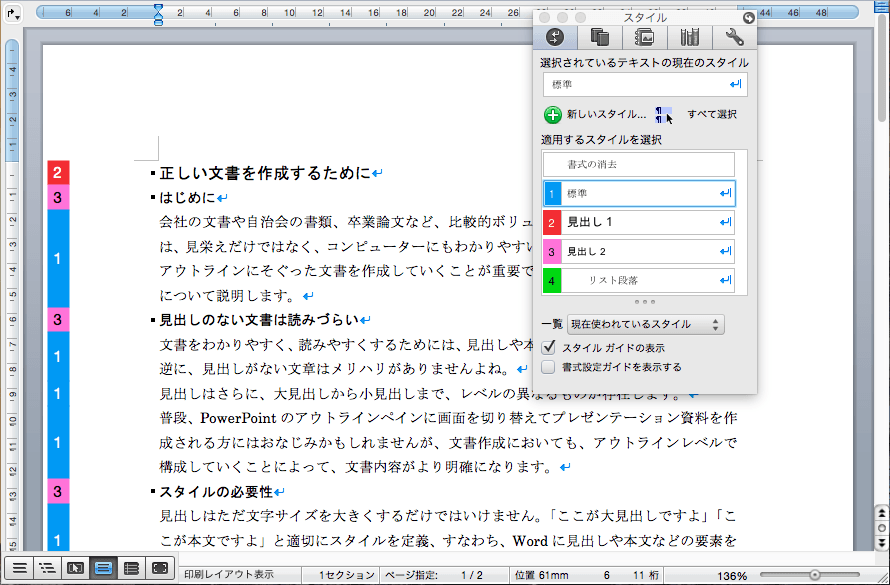The height and width of the screenshot is (585, 890).
Task: Click red style guide marker 2 beside the title
Action: coord(58,172)
